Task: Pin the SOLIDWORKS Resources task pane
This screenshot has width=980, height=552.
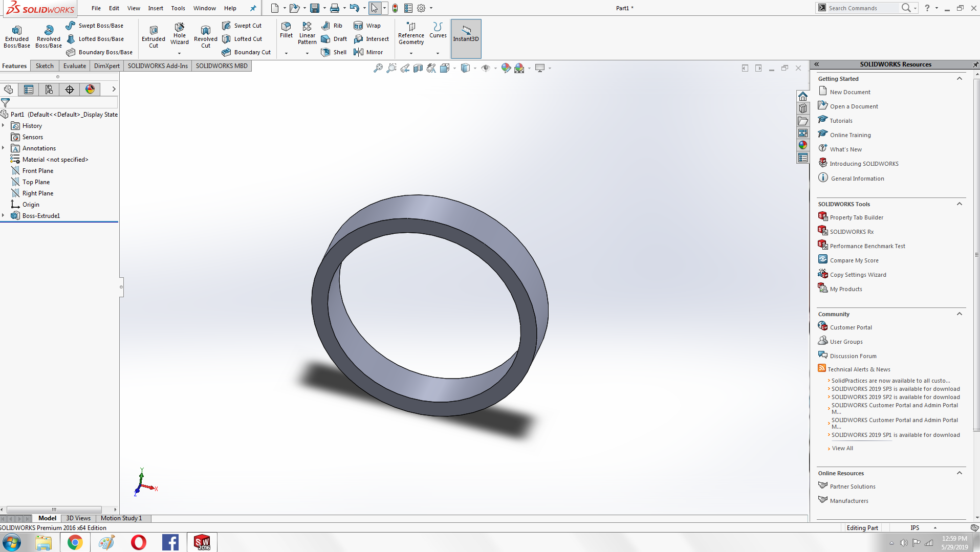Action: [975, 64]
